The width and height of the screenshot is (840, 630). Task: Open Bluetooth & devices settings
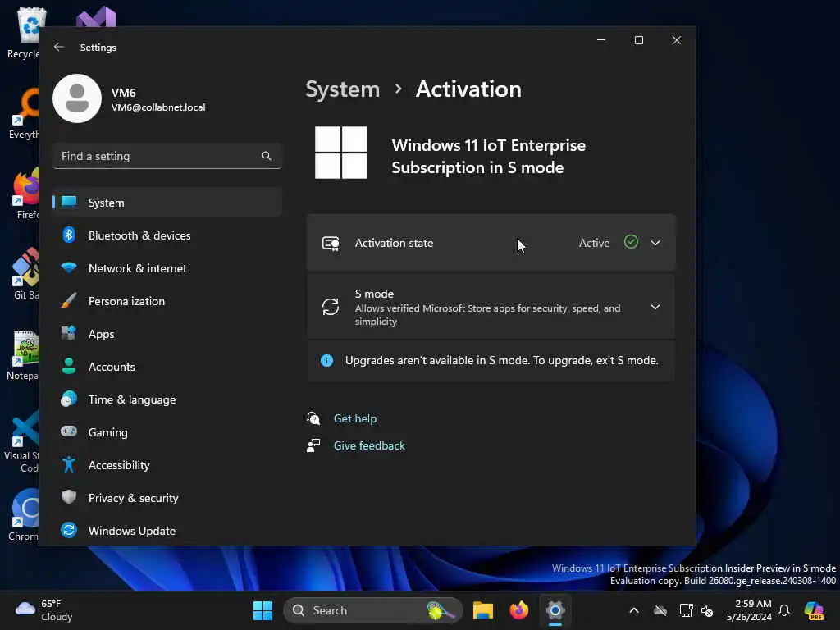[x=167, y=235]
